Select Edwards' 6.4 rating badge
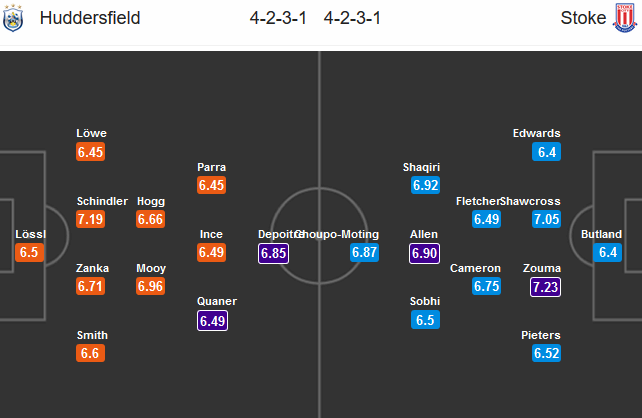 pos(547,152)
